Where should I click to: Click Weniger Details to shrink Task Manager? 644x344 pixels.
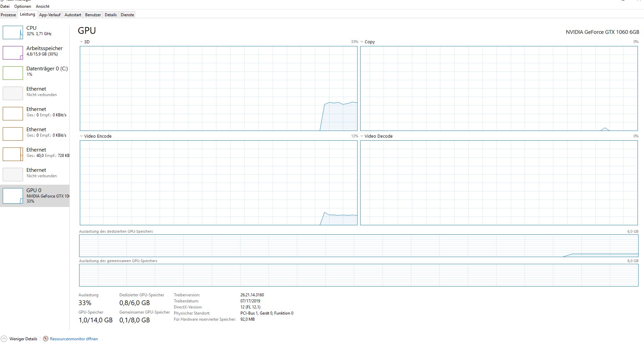(x=23, y=339)
